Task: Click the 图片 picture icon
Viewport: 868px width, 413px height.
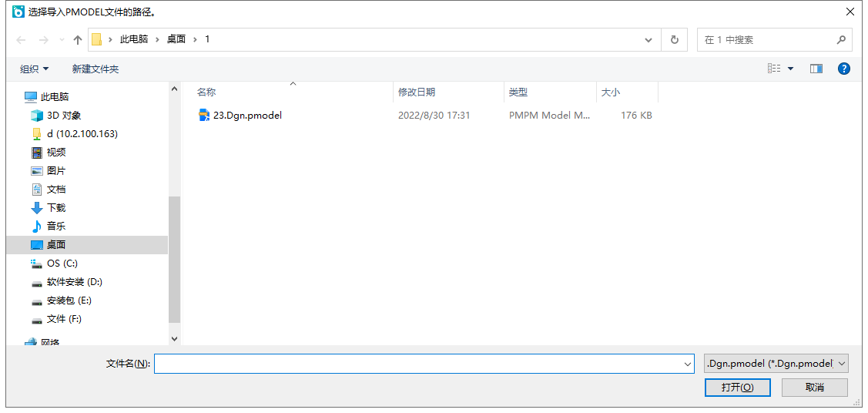Action: coord(37,170)
